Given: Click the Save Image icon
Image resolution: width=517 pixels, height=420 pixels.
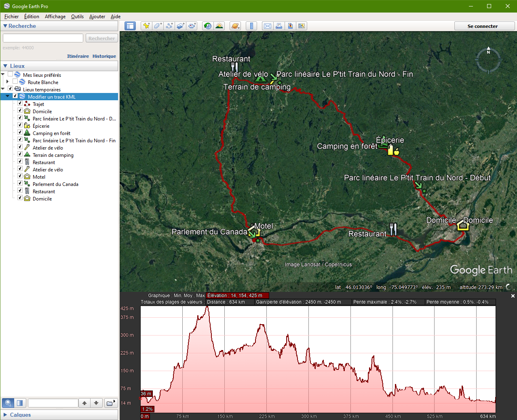Looking at the screenshot, I should pyautogui.click(x=290, y=26).
